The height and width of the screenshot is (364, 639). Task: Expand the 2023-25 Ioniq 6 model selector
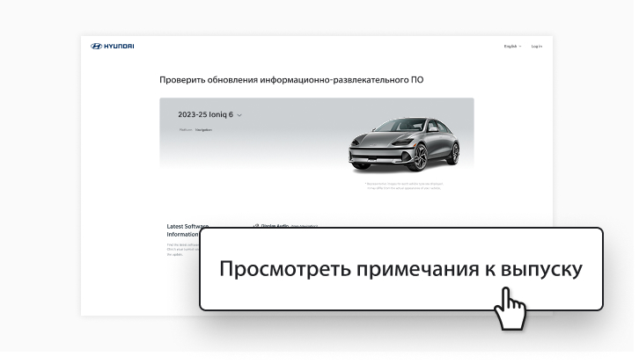208,114
